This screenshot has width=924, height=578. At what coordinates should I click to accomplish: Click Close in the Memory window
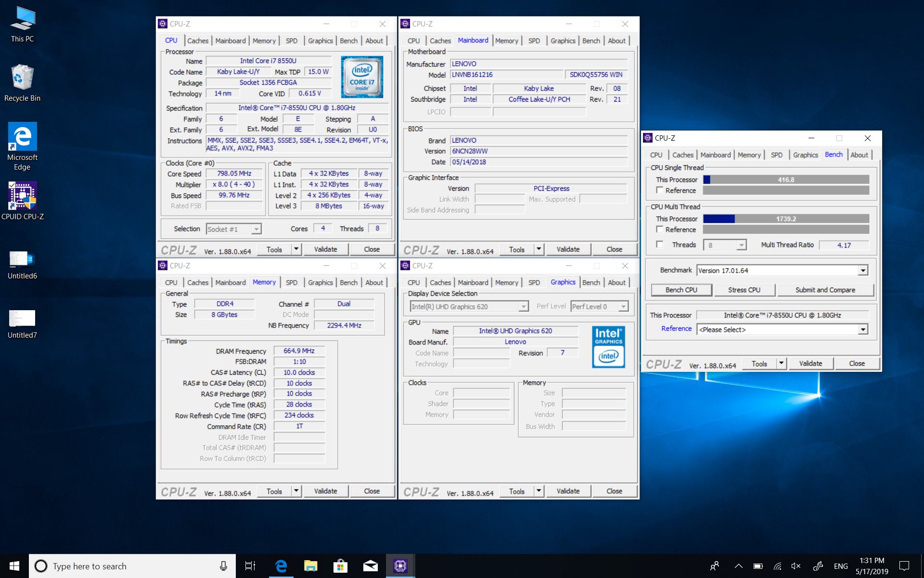tap(372, 491)
